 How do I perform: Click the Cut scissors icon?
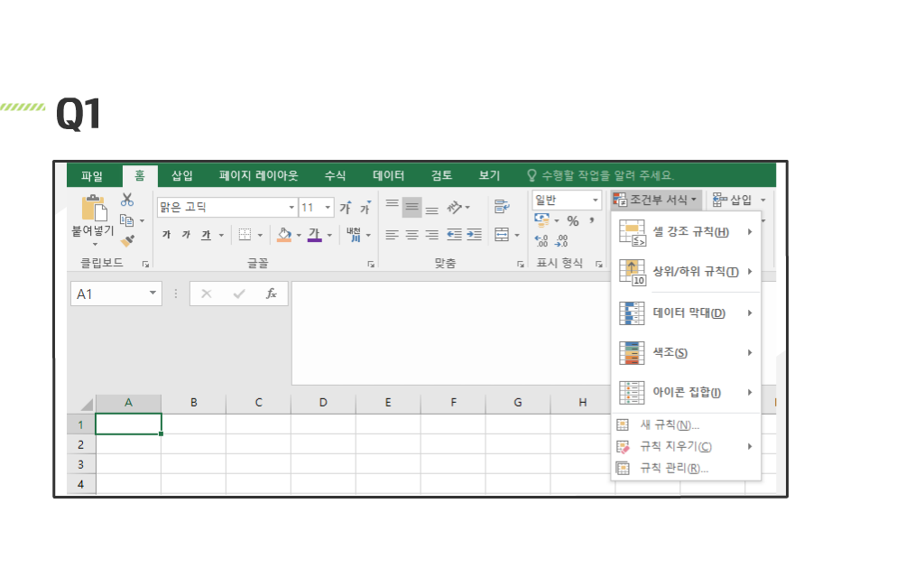coord(127,200)
